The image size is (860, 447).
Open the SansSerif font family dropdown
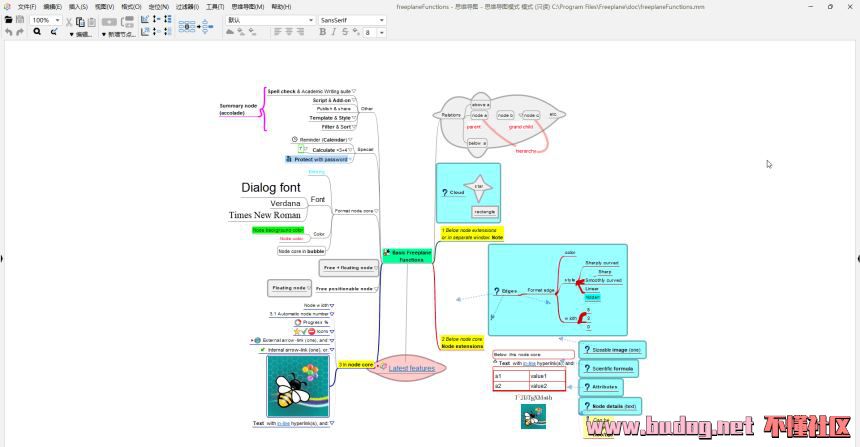click(x=381, y=20)
